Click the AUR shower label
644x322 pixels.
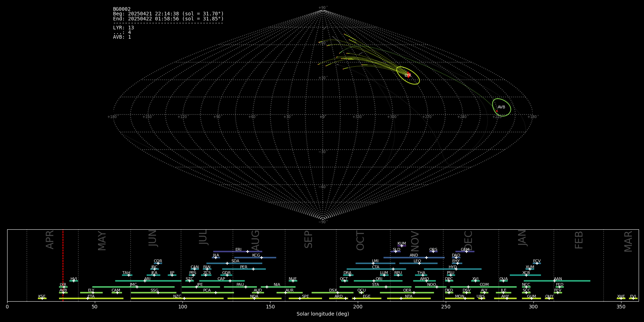[x=289, y=291]
